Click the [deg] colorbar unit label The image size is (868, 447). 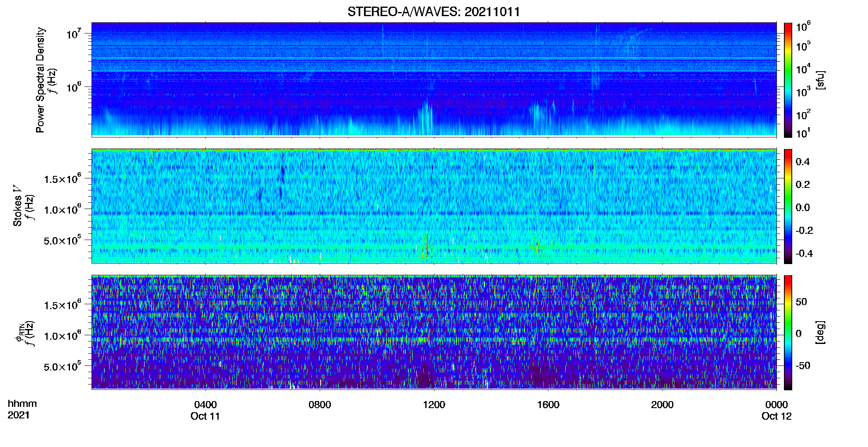[820, 332]
